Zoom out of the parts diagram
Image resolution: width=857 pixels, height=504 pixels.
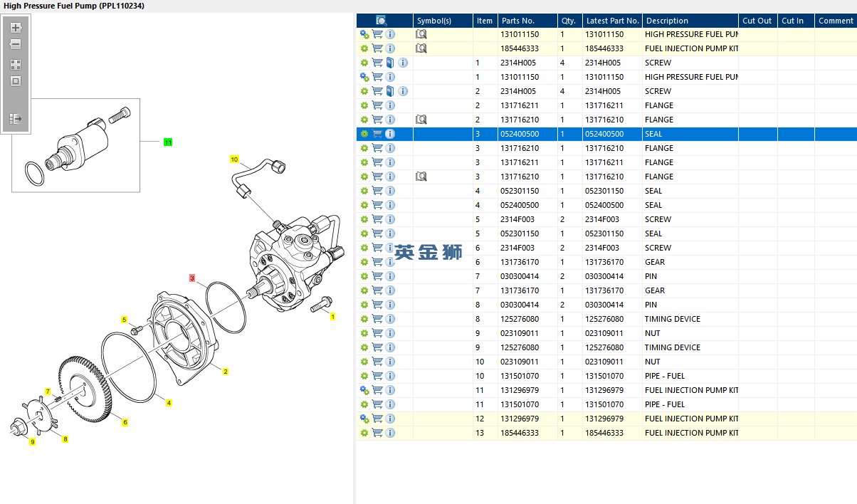click(16, 45)
